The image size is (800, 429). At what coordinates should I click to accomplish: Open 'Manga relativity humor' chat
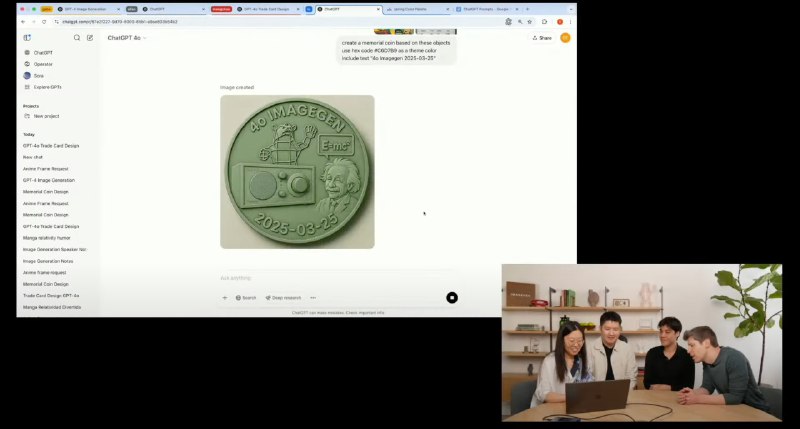point(46,238)
